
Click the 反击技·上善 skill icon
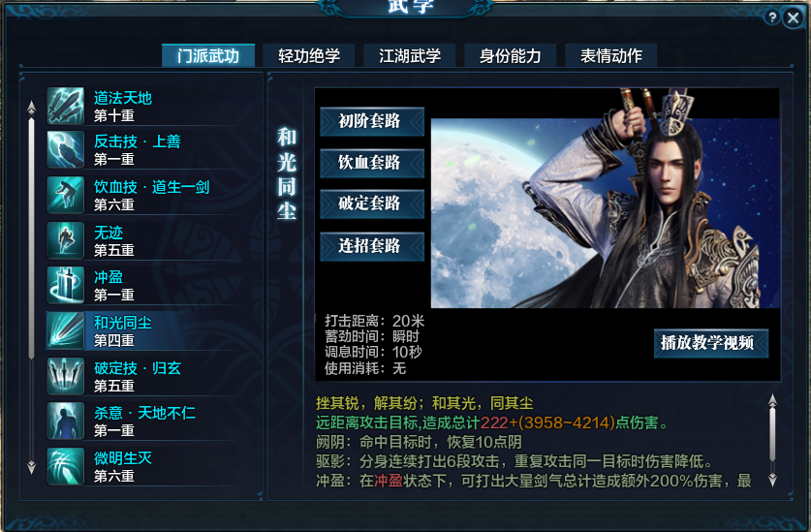pyautogui.click(x=66, y=150)
